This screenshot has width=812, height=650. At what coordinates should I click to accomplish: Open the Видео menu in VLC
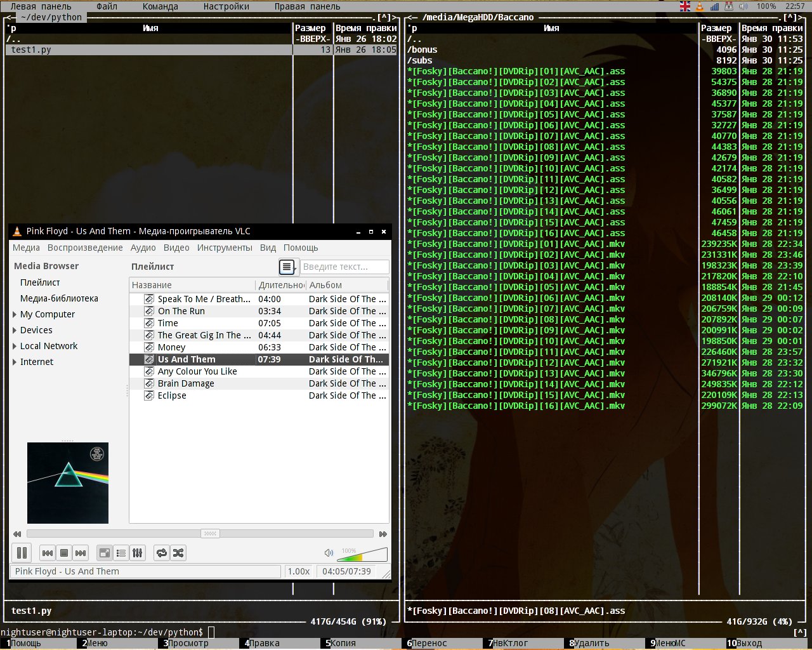point(176,248)
